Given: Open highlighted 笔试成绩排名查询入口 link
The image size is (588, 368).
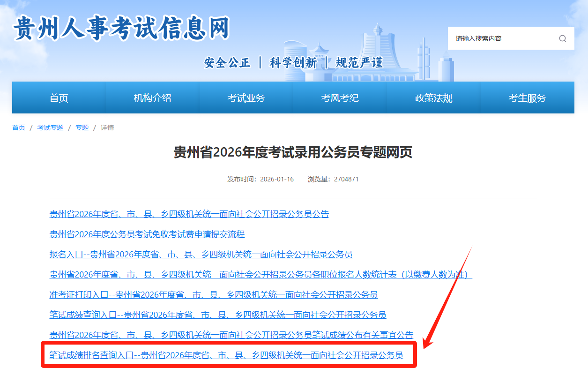Looking at the screenshot, I should coord(226,355).
